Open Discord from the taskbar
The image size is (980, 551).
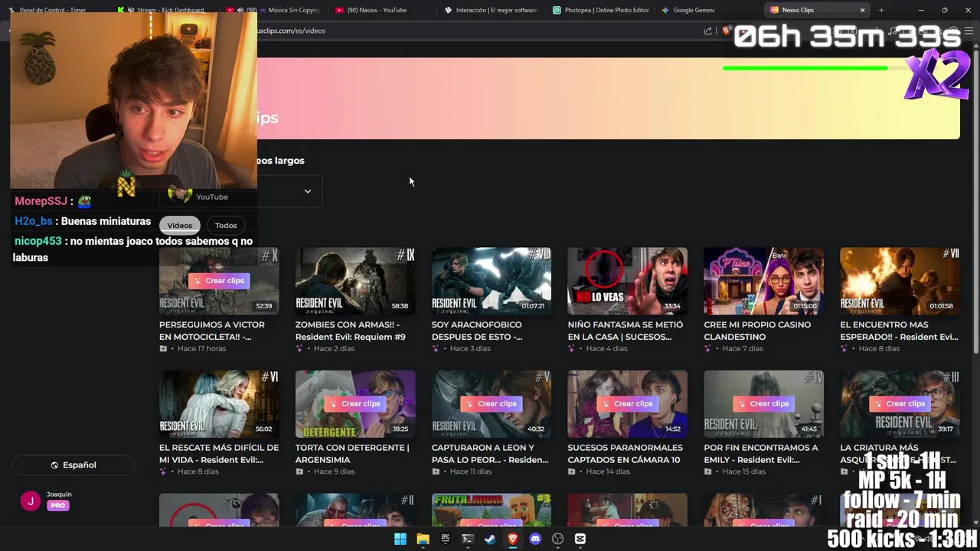[x=535, y=539]
